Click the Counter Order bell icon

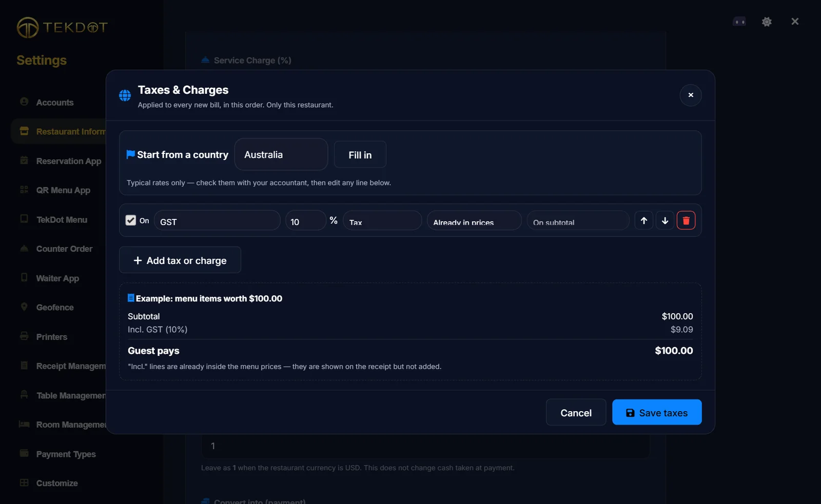pyautogui.click(x=24, y=248)
